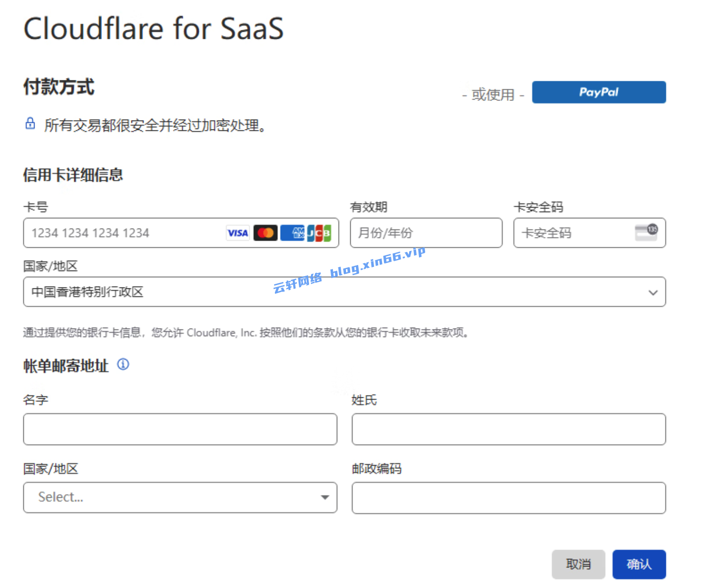This screenshot has width=707, height=588.
Task: Focus the 邮政编码 postal code field
Action: (509, 498)
